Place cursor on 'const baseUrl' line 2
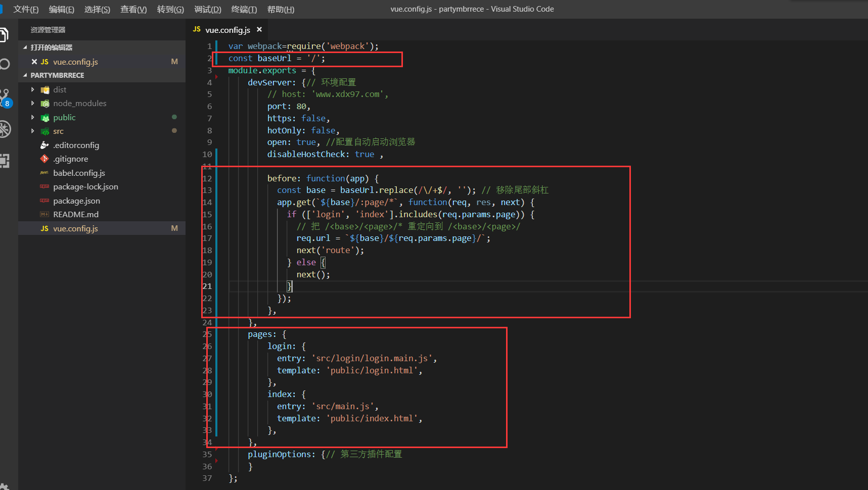Viewport: 868px width, 490px height. coord(260,58)
